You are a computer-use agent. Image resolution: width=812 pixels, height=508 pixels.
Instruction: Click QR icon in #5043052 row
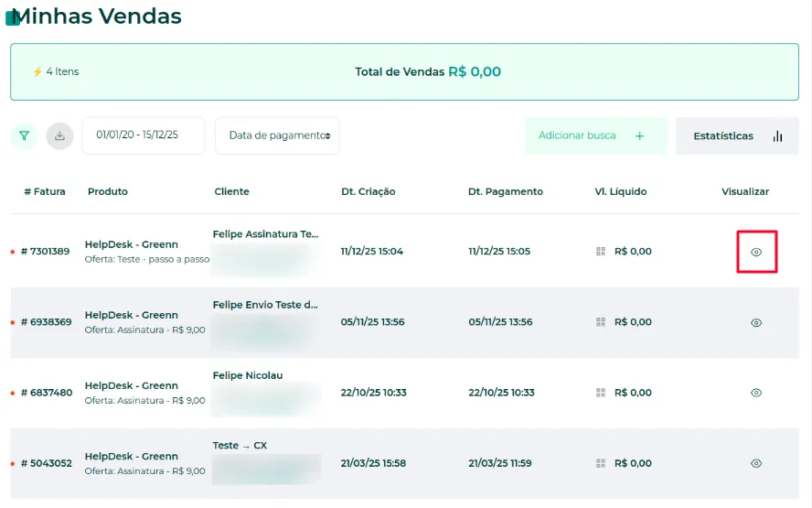pos(601,463)
